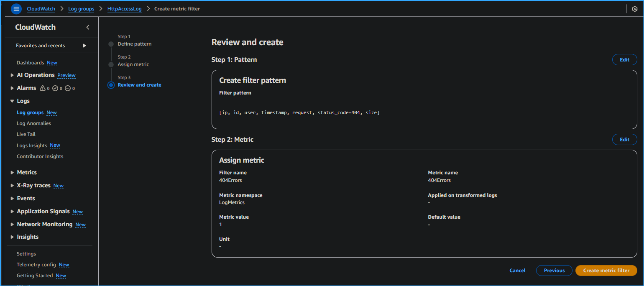Edit the Step 1 Pattern section
The width and height of the screenshot is (644, 286).
tap(624, 60)
